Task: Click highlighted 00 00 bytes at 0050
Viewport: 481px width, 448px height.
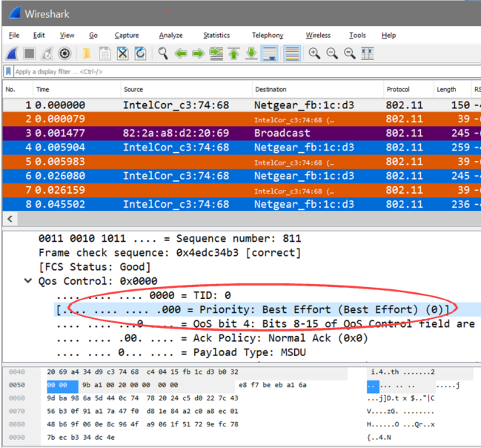Action: (x=62, y=385)
